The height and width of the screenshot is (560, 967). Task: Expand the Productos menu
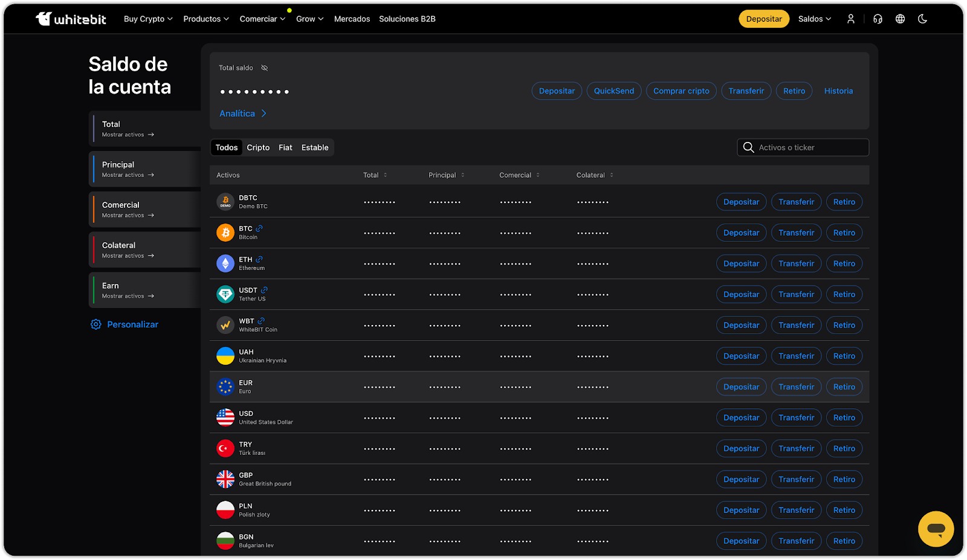205,19
